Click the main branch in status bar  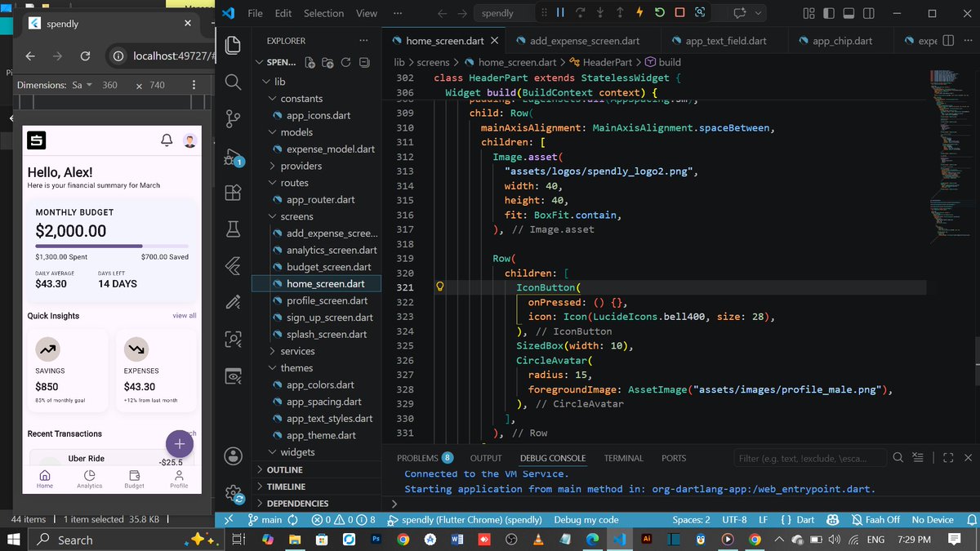tap(265, 519)
